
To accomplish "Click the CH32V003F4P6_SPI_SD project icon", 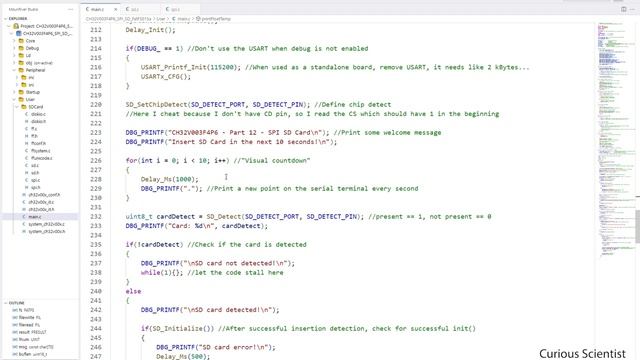I will pyautogui.click(x=18, y=33).
